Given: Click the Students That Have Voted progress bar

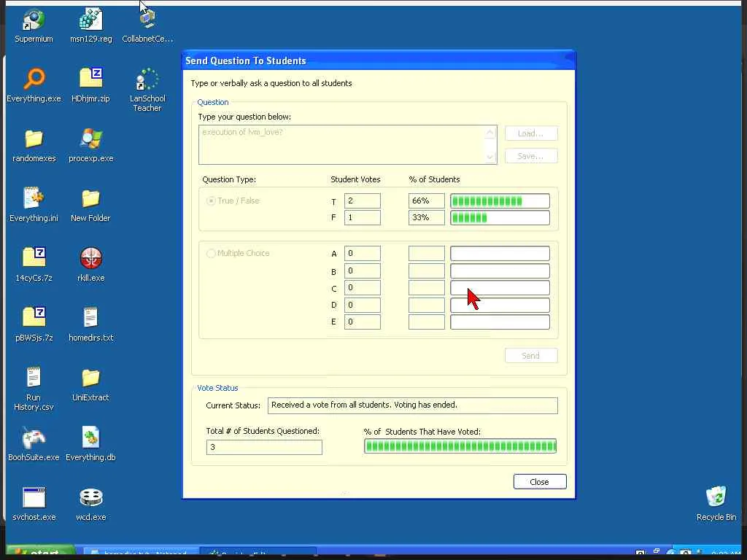Looking at the screenshot, I should click(460, 446).
